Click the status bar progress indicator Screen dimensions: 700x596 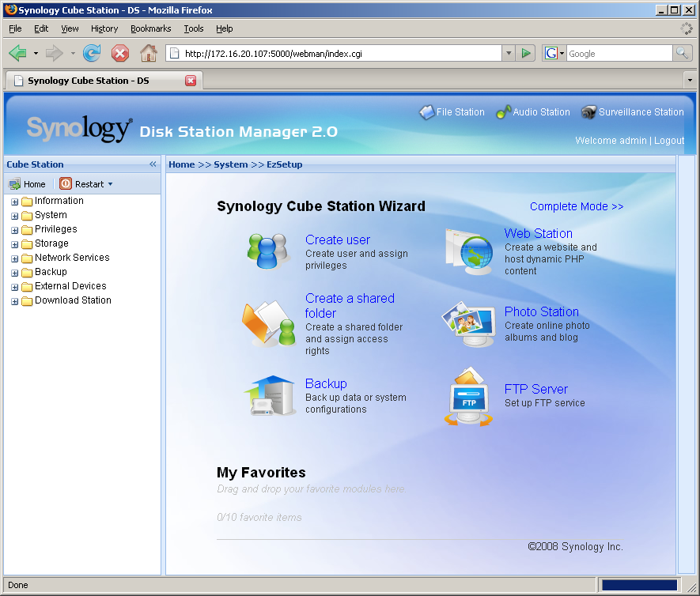639,585
